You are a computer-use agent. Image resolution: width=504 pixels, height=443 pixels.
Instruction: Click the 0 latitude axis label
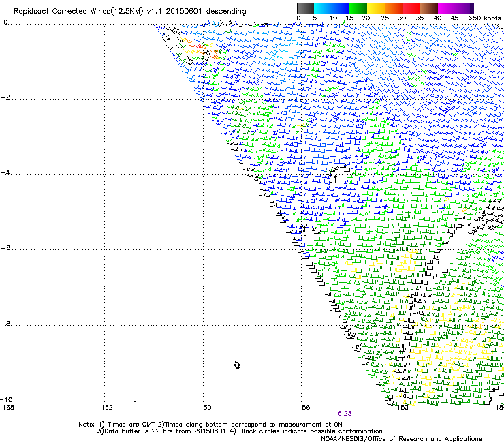coord(5,22)
